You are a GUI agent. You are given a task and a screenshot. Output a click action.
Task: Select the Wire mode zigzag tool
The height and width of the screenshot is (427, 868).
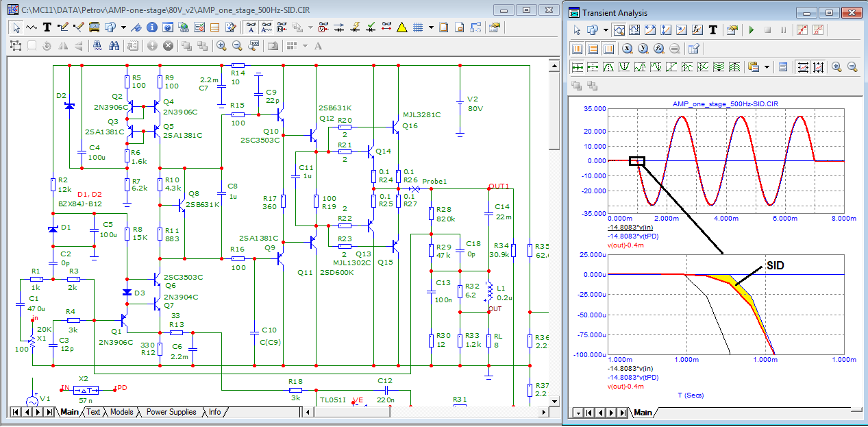(x=32, y=27)
